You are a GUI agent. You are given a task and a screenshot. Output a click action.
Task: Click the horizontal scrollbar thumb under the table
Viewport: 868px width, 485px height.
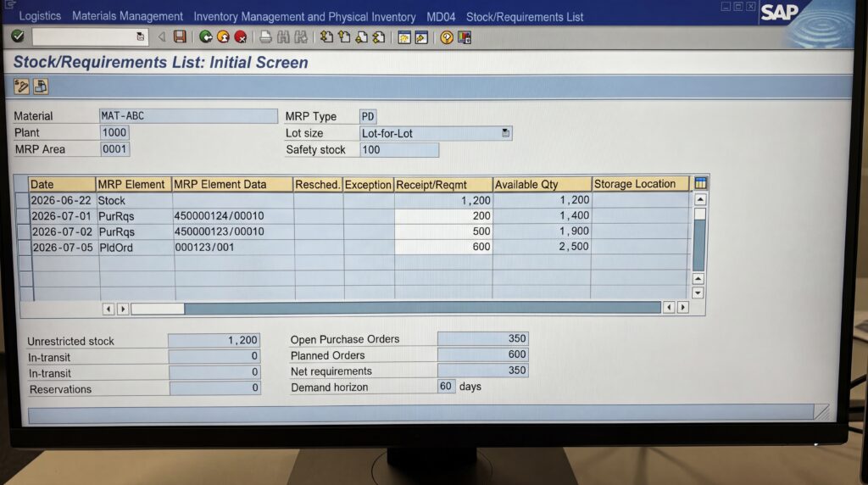coord(158,309)
